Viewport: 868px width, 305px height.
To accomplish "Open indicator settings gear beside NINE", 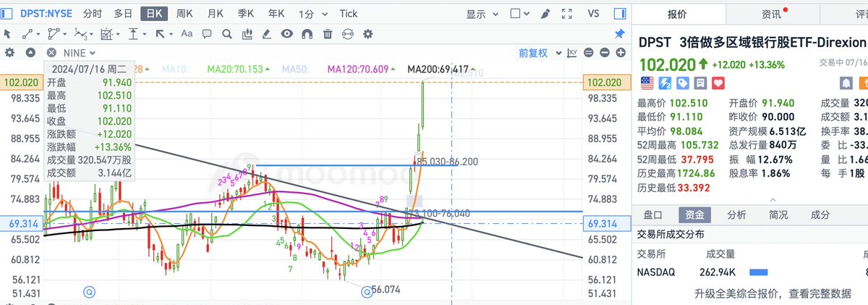I will pos(10,52).
